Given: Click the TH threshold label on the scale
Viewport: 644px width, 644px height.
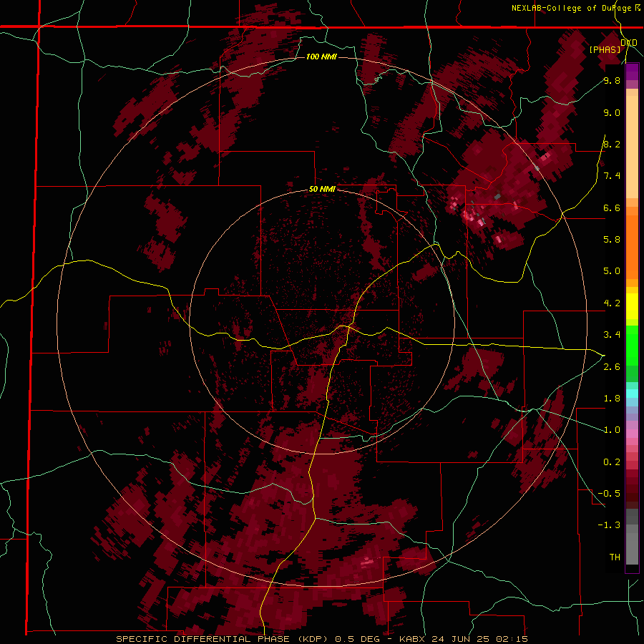Looking at the screenshot, I should 615,557.
